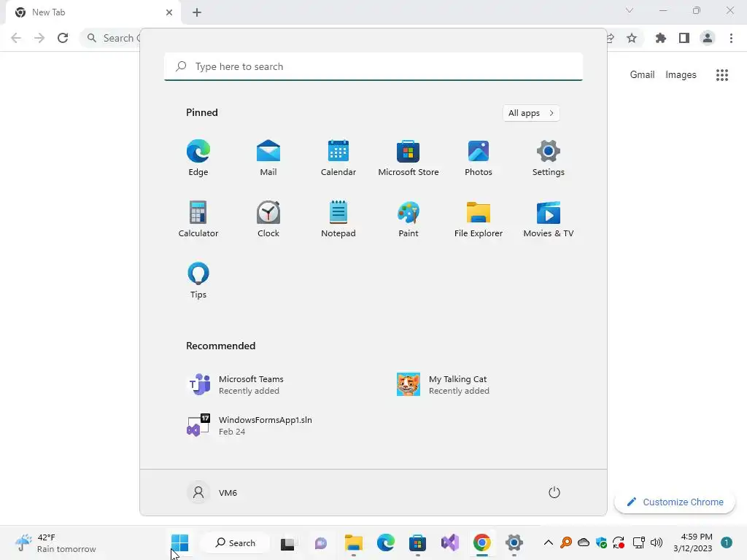This screenshot has width=747, height=560.
Task: Launch the Calculator app
Action: (x=198, y=219)
